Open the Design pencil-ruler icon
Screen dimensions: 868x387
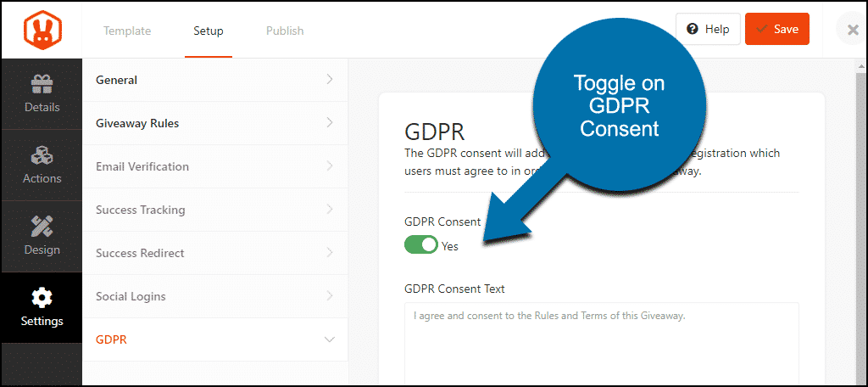click(x=42, y=227)
